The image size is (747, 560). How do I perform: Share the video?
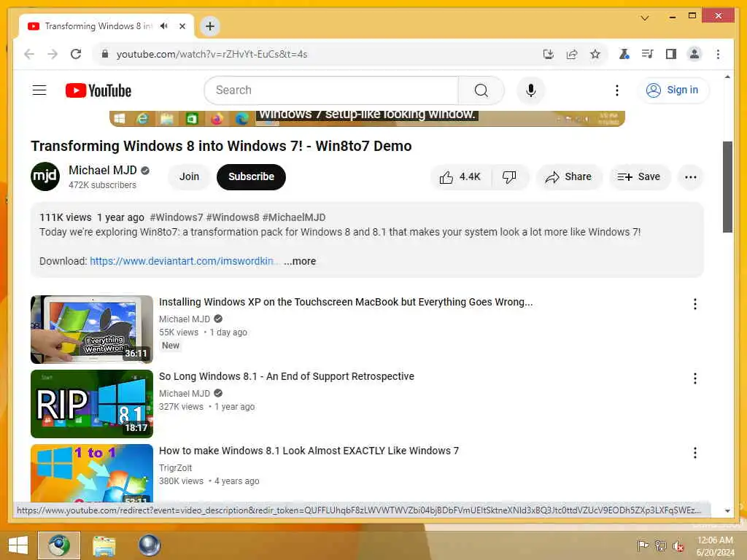click(x=569, y=177)
